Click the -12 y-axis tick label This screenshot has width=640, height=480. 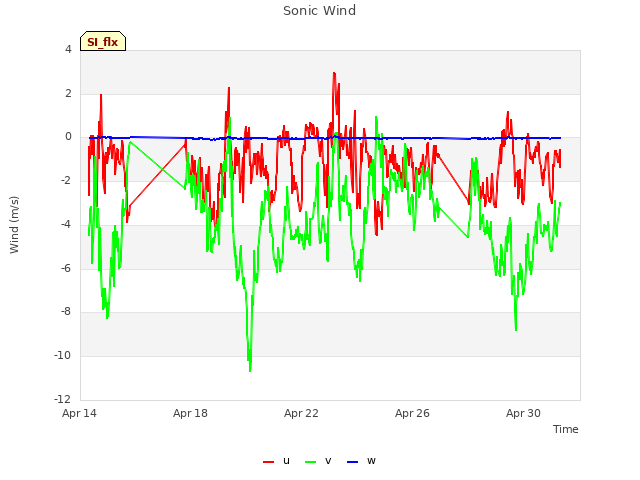coord(63,399)
